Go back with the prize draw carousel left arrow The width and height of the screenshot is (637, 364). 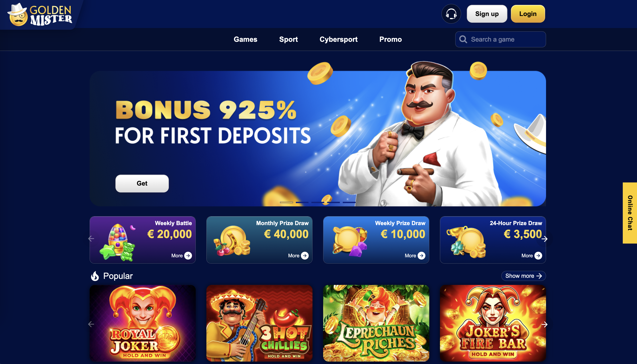(x=91, y=239)
